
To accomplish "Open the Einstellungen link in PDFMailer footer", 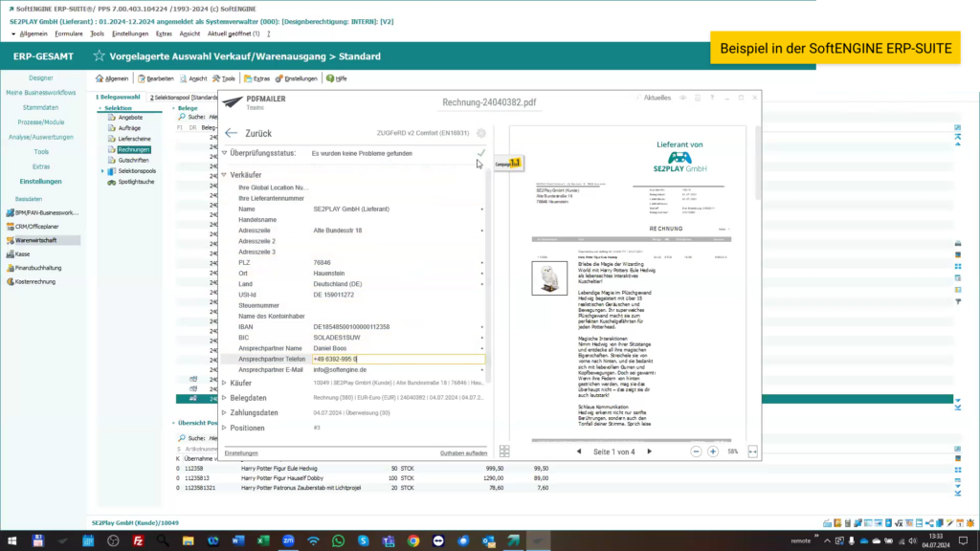I will (241, 453).
